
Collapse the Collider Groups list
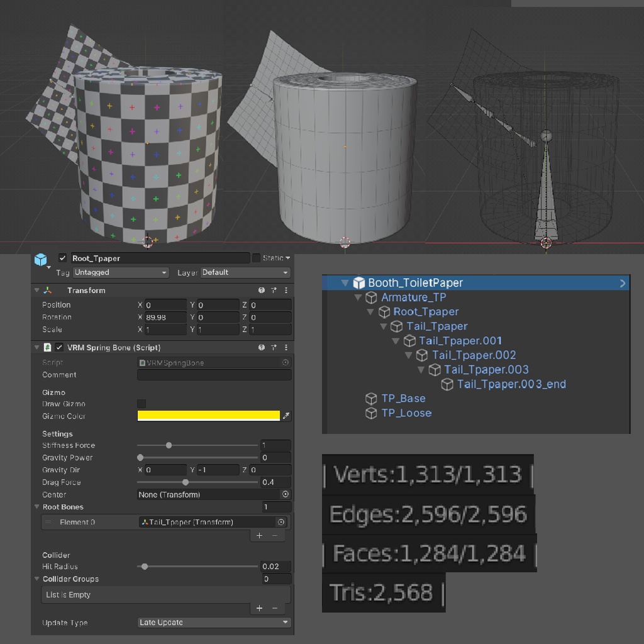point(36,579)
